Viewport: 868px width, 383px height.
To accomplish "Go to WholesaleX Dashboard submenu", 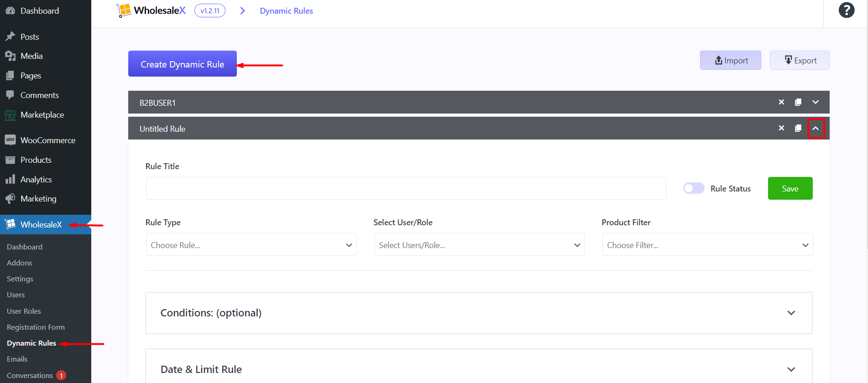I will coord(25,247).
